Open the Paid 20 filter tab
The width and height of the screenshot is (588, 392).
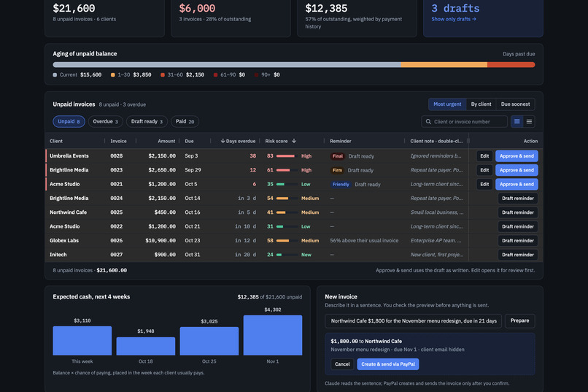[x=185, y=121]
